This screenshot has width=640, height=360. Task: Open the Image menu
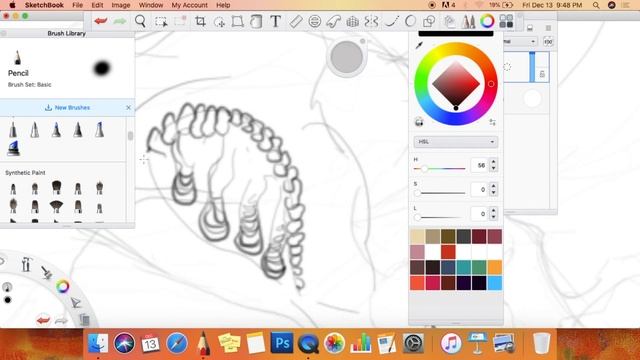(x=121, y=5)
